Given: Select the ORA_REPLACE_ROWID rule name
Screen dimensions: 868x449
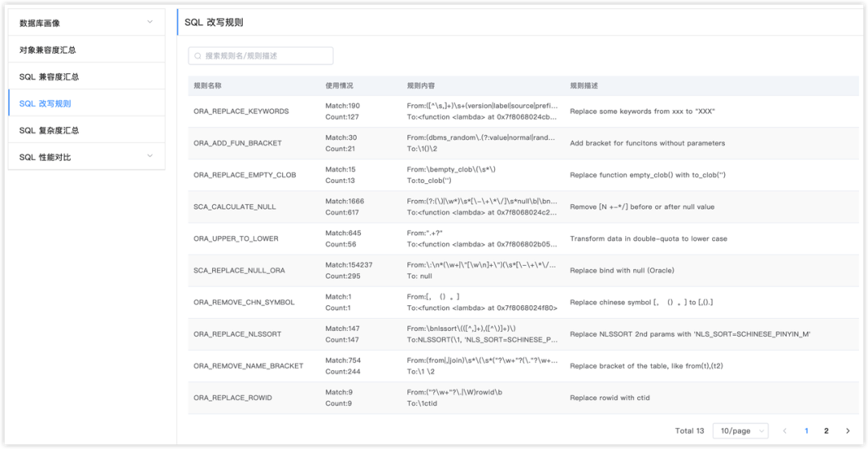Looking at the screenshot, I should [x=233, y=398].
